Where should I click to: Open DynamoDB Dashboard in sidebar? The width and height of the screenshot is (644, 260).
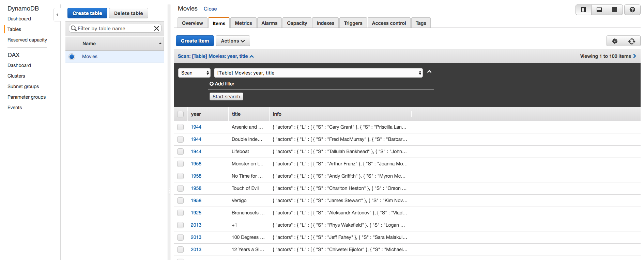(x=19, y=19)
